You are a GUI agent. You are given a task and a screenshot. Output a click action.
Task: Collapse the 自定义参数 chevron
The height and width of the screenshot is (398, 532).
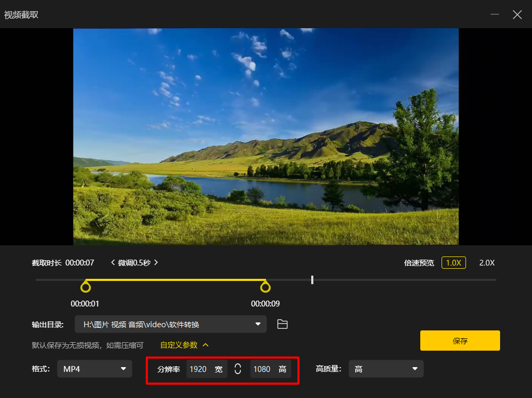205,345
